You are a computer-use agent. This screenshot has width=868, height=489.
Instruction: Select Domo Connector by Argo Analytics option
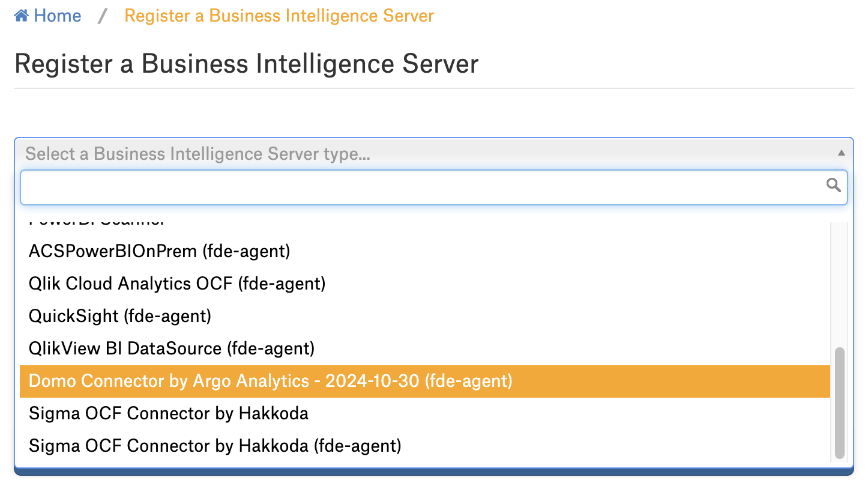point(425,381)
